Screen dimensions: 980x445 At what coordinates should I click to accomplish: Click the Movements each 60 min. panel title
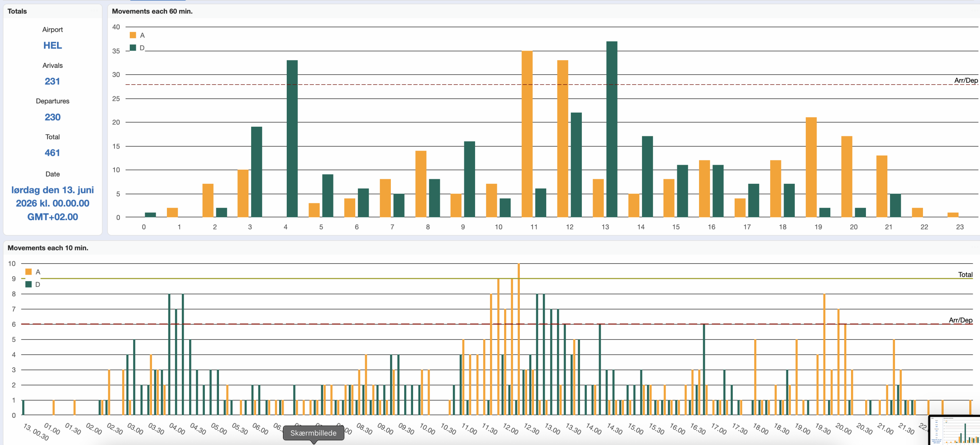[152, 11]
